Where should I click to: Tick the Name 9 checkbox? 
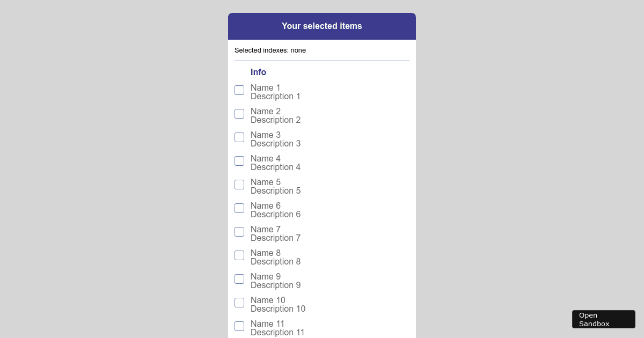pos(239,279)
